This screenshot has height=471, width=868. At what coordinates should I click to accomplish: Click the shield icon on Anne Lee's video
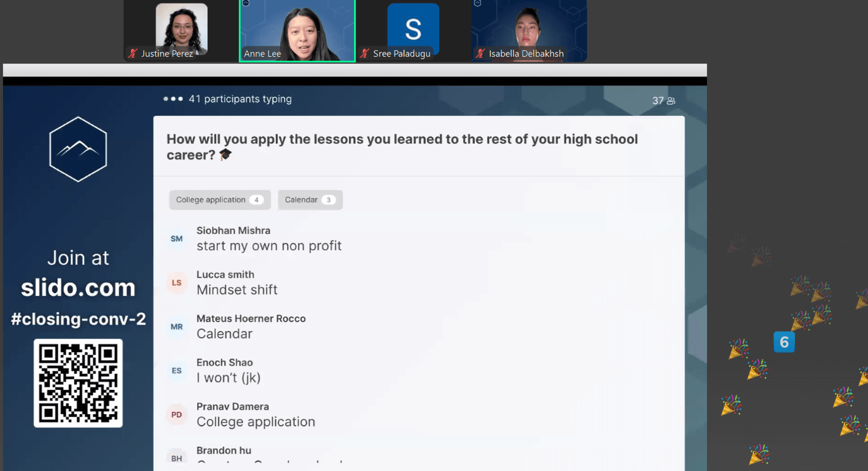[x=246, y=3]
